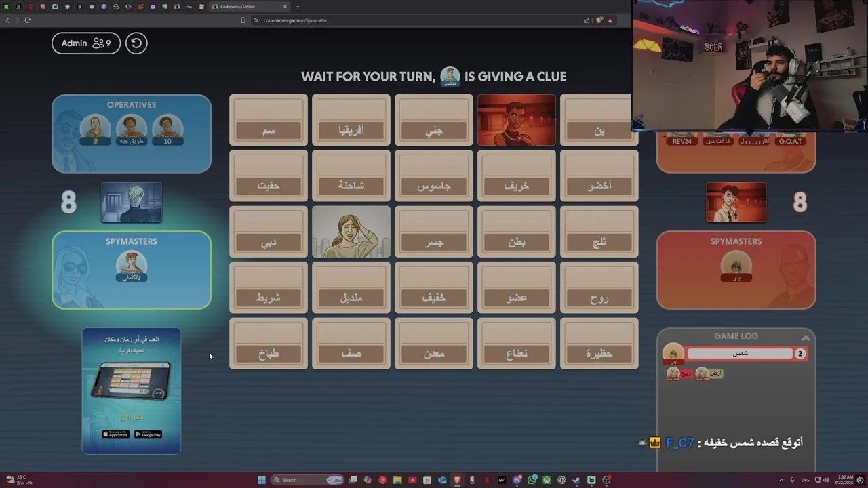Choose the دبي word card
Image resolution: width=868 pixels, height=488 pixels.
pos(269,232)
